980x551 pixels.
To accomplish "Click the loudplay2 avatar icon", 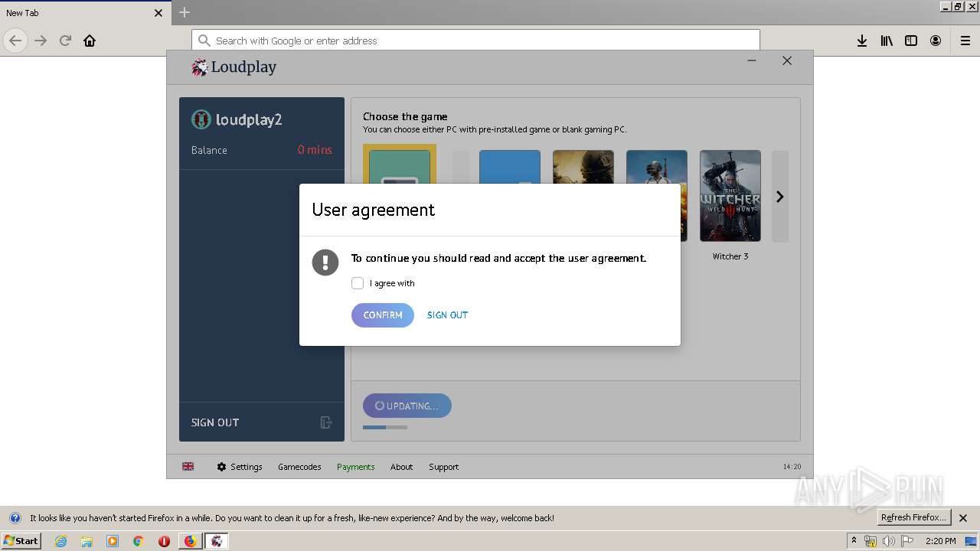I will click(x=201, y=119).
